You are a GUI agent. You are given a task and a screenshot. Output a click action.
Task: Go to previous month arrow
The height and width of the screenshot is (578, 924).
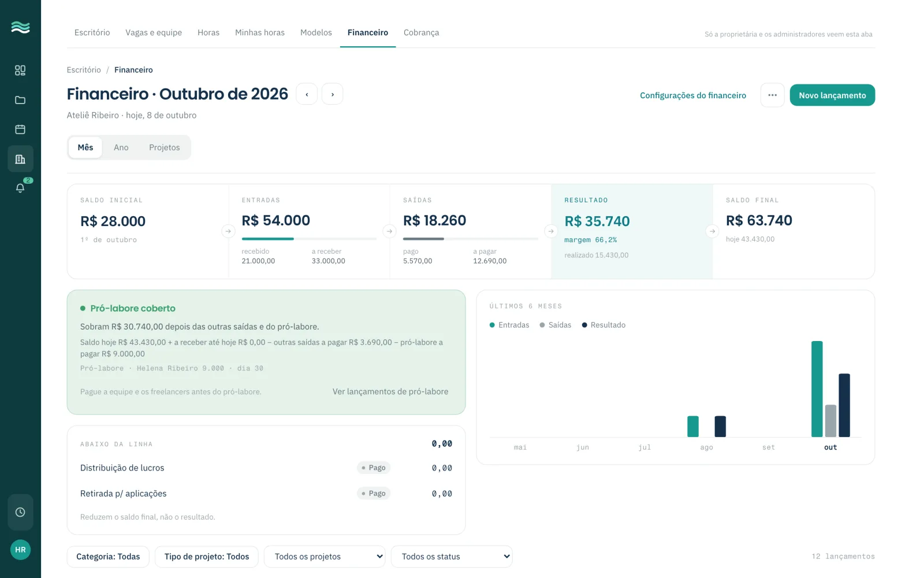tap(307, 94)
